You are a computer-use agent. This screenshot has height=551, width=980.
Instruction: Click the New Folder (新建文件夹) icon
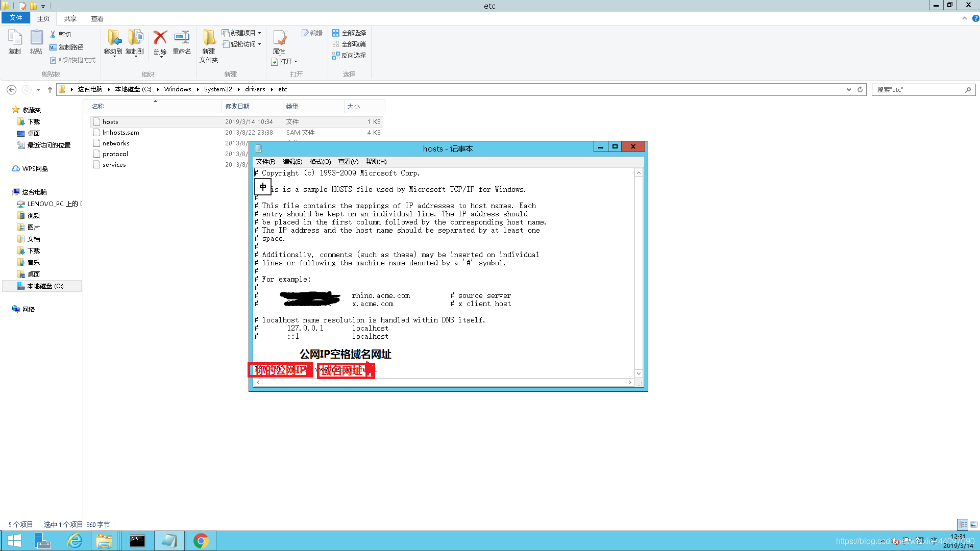pyautogui.click(x=209, y=38)
